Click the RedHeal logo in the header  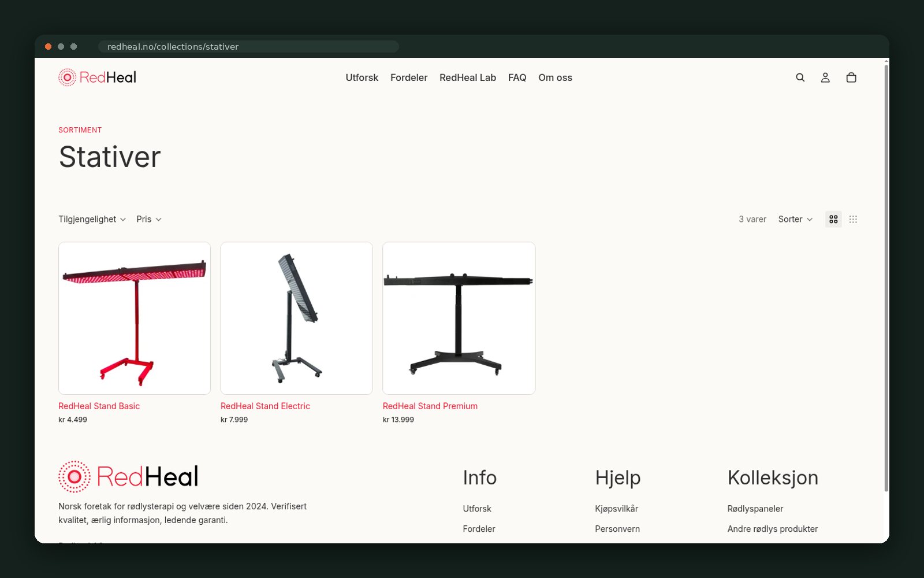97,77
